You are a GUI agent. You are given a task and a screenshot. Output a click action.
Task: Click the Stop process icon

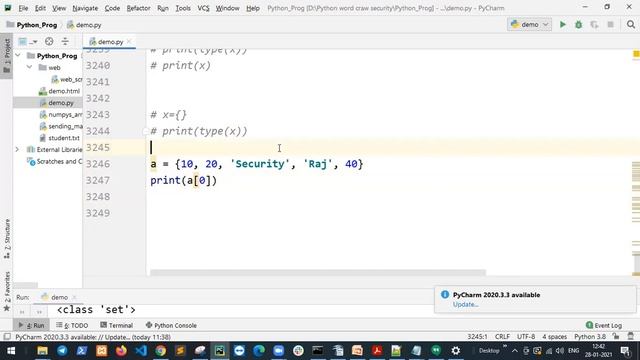[x=611, y=24]
